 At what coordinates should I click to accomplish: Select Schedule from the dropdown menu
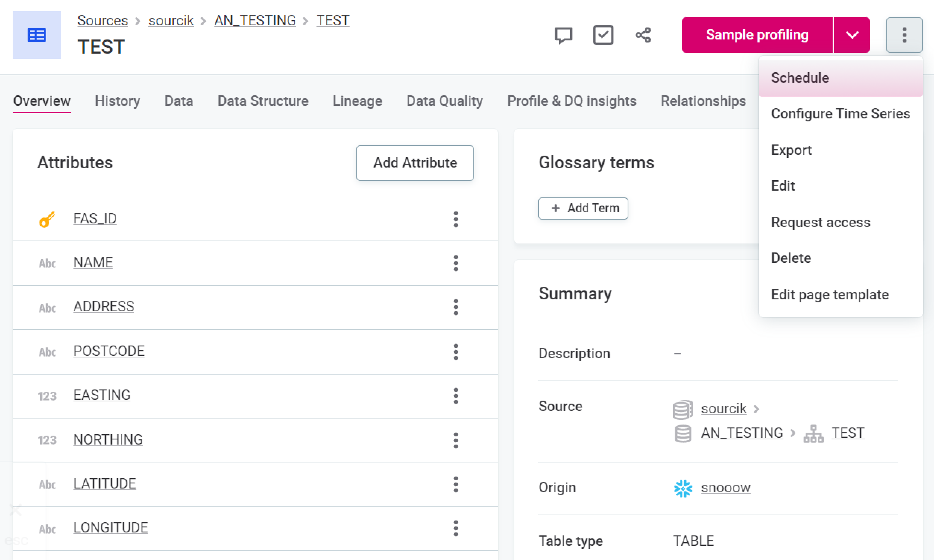point(800,78)
